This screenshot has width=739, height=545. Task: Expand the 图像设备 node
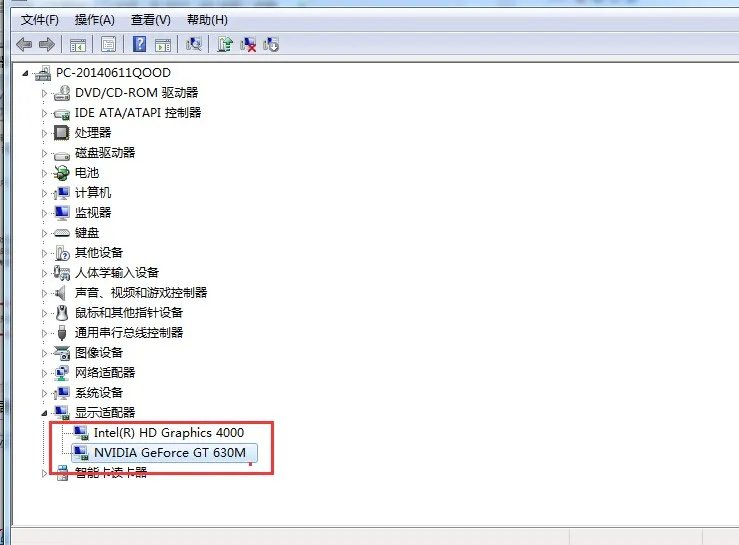[x=44, y=353]
